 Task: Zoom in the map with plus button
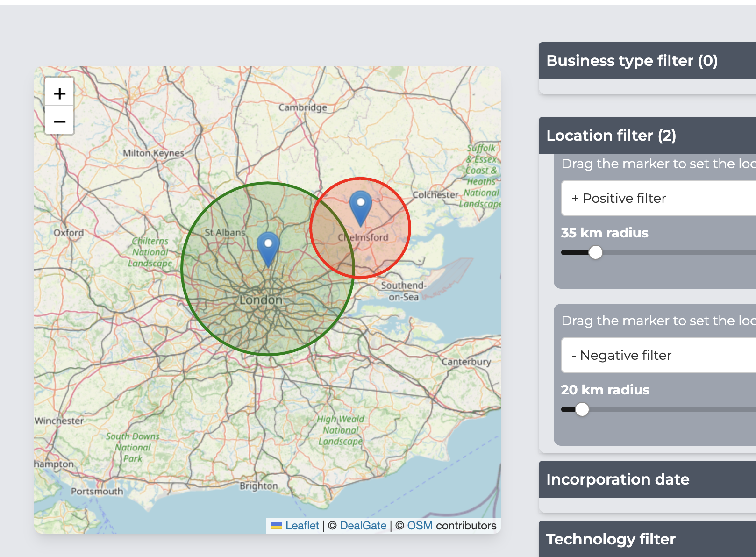click(x=59, y=93)
